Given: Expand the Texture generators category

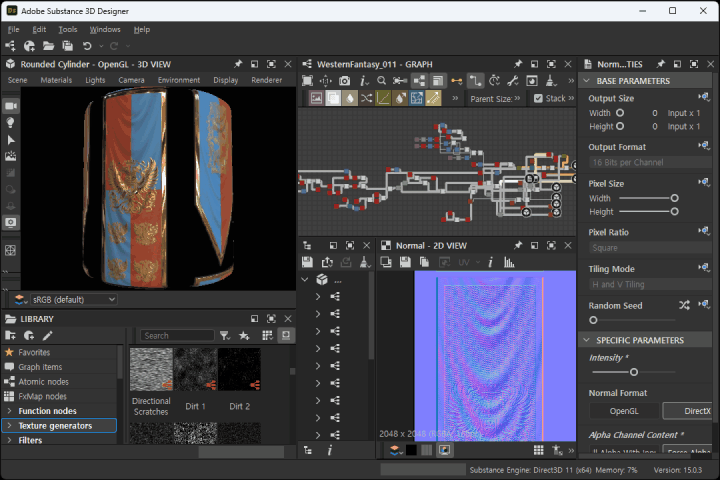Looking at the screenshot, I should tap(9, 425).
